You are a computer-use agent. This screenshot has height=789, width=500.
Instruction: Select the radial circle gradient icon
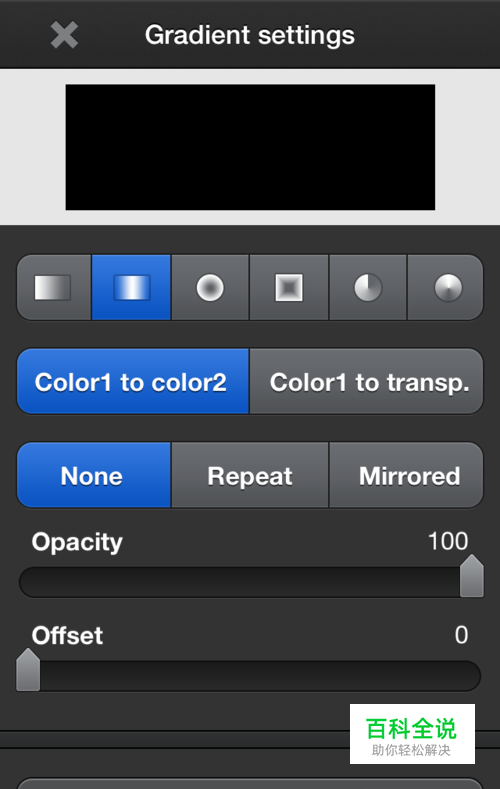point(210,288)
